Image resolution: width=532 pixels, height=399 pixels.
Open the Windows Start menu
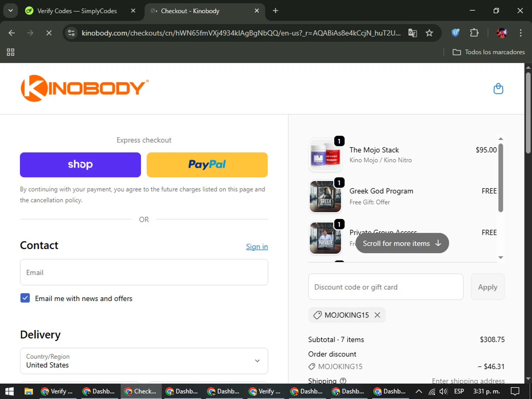click(10, 391)
